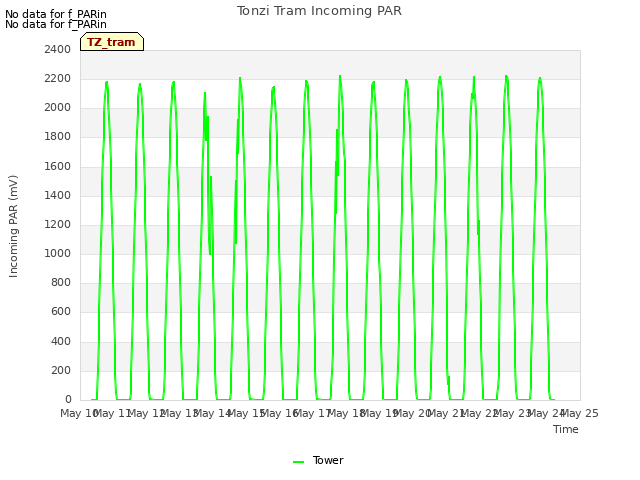The width and height of the screenshot is (640, 480).
Task: Click the 200 y-axis tick label
Action: [61, 371]
